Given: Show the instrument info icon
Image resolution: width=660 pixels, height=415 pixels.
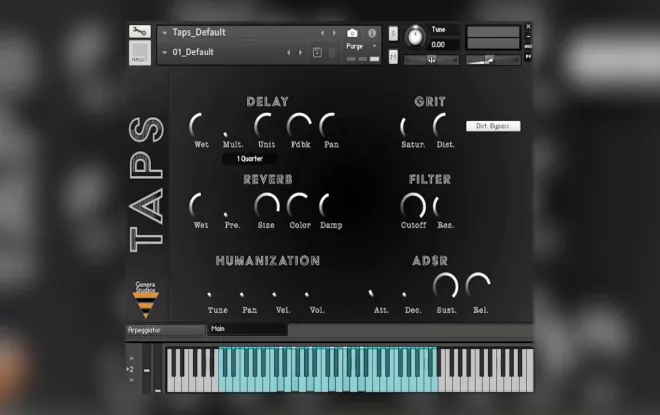Looking at the screenshot, I should coord(372,33).
